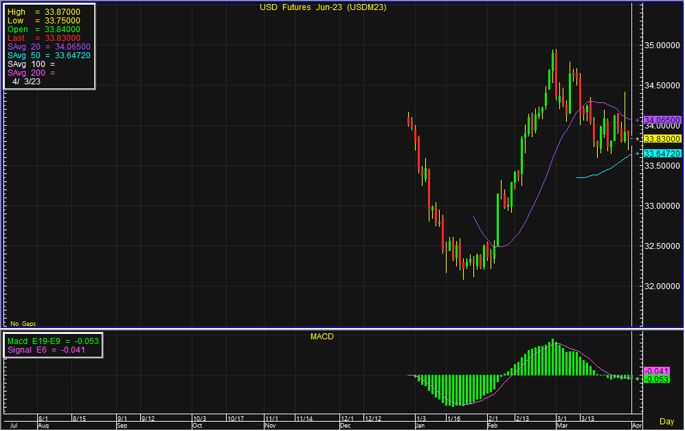Screen dimensions: 685x431
Task: Click the pink -0.041 signal value tag
Action: click(x=654, y=371)
